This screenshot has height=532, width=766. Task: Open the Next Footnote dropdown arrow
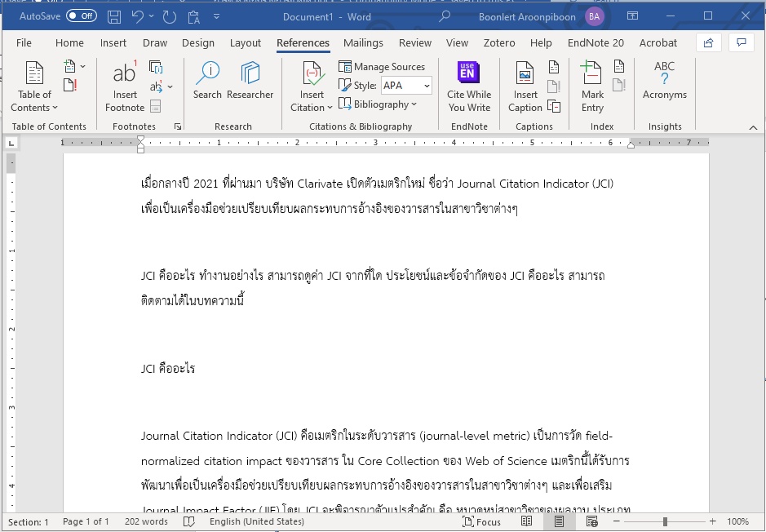170,86
